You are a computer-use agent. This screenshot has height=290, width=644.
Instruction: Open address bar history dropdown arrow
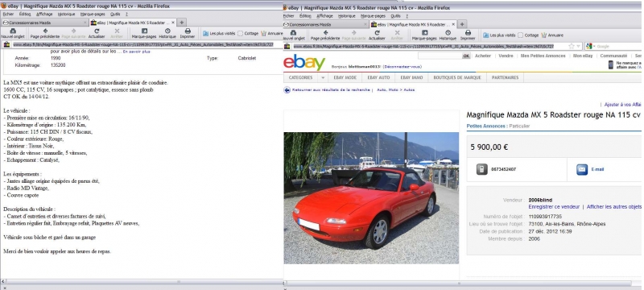tap(578, 47)
